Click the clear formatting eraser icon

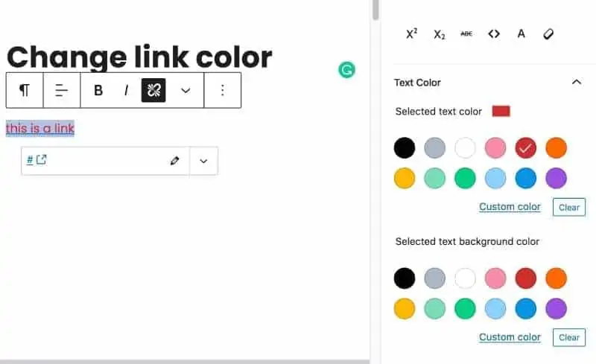click(x=548, y=33)
